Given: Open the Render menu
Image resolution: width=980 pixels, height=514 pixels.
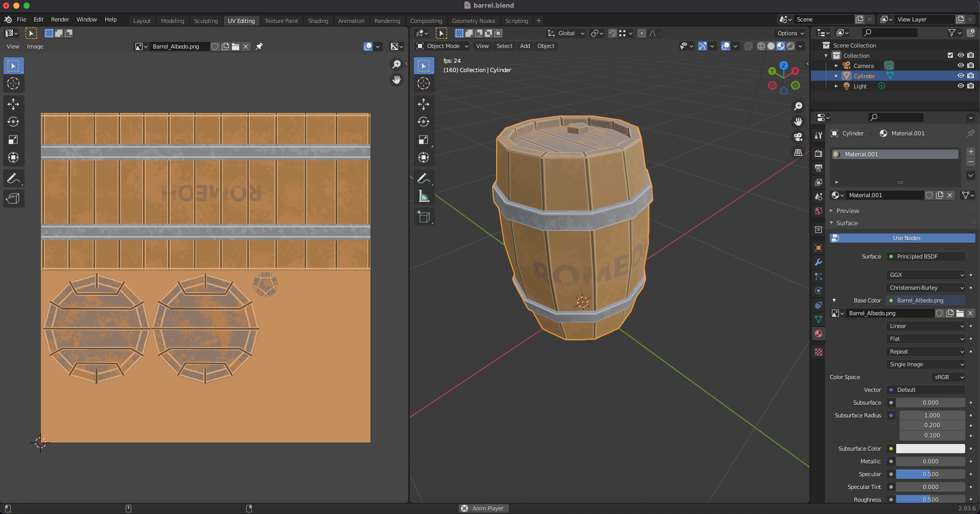Looking at the screenshot, I should (60, 19).
